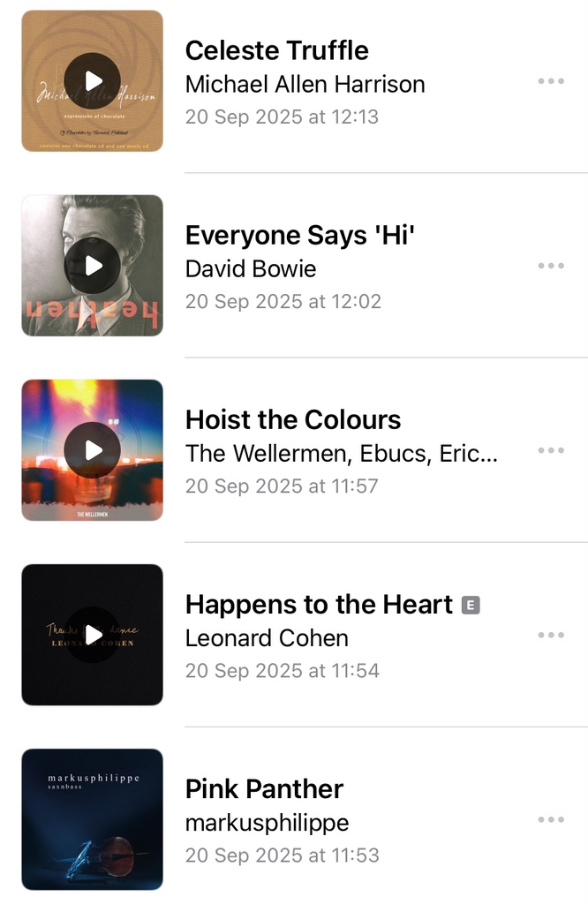Select the Everyone Says 'Hi' song title
The width and height of the screenshot is (588, 904).
[x=299, y=235]
